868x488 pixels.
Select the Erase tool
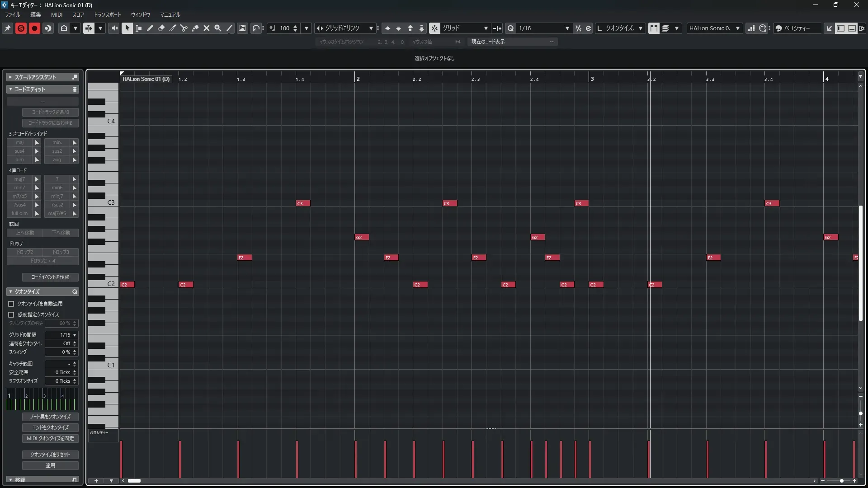coord(161,28)
